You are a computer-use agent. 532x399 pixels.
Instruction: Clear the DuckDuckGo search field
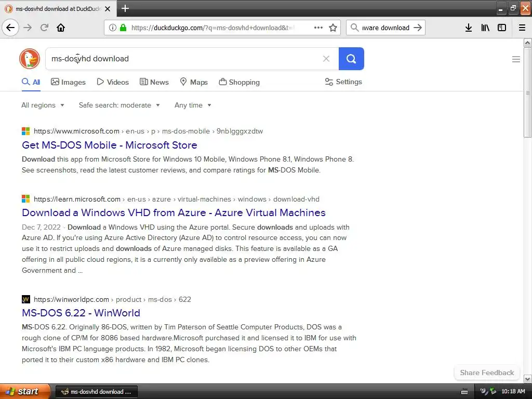click(x=326, y=59)
